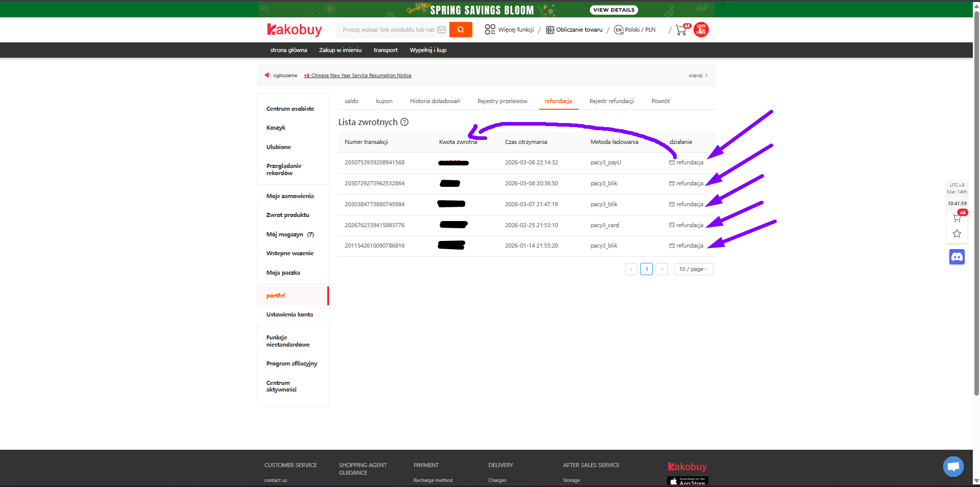
Task: Open the Chinese New Year Service Resumption Notice
Action: (361, 75)
